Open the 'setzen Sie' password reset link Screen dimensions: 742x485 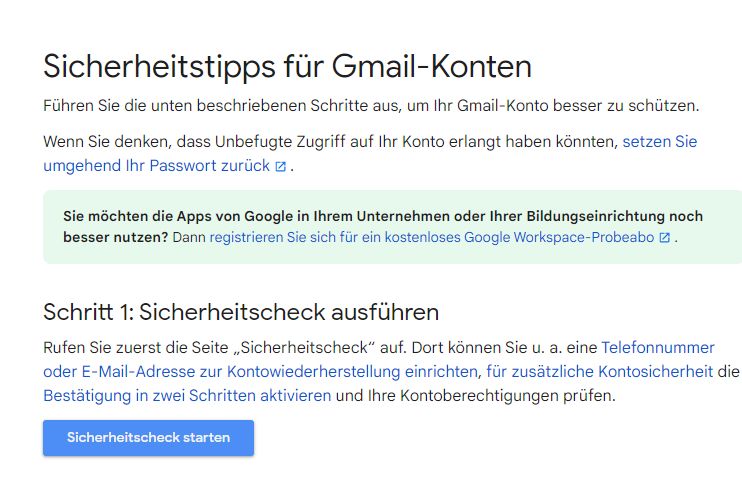pyautogui.click(x=660, y=141)
